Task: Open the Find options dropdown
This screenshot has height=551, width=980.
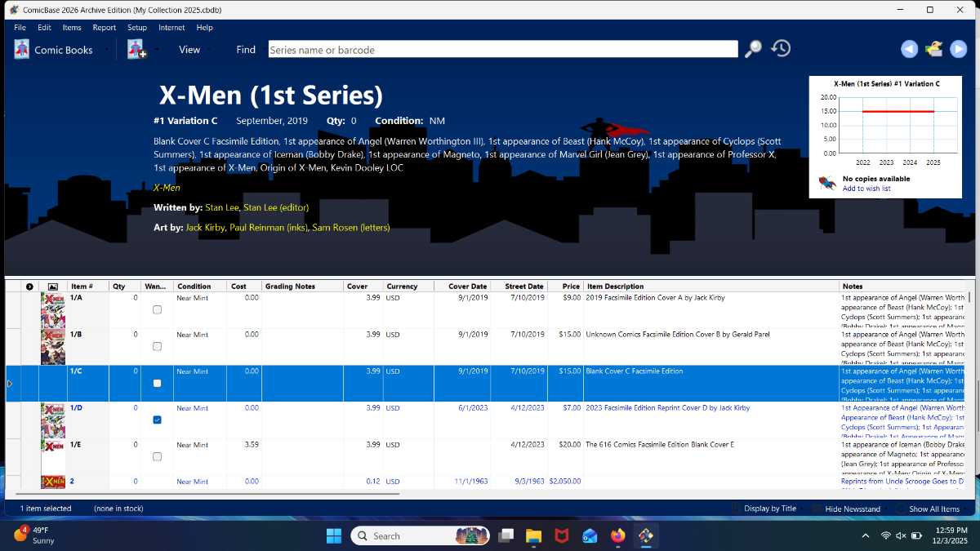Action: pos(246,50)
